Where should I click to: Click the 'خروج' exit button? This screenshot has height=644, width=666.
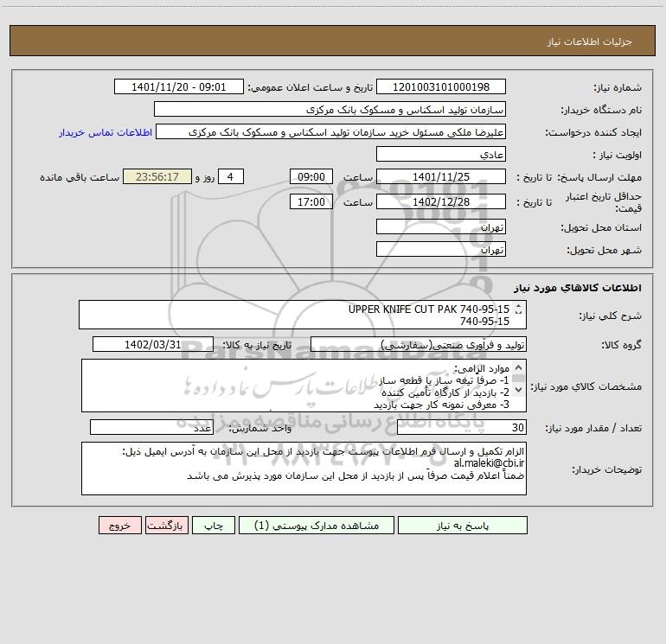(119, 525)
